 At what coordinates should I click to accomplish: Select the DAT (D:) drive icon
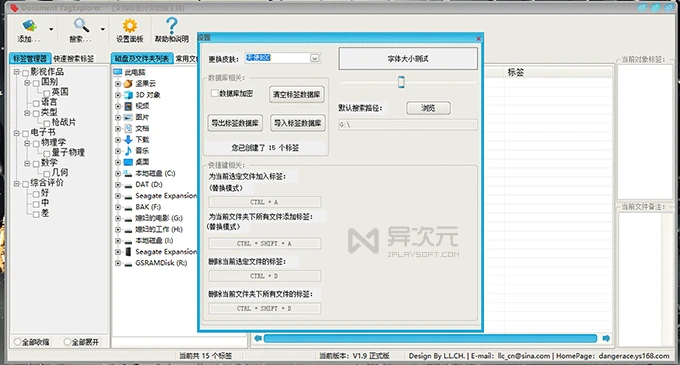pyautogui.click(x=128, y=185)
